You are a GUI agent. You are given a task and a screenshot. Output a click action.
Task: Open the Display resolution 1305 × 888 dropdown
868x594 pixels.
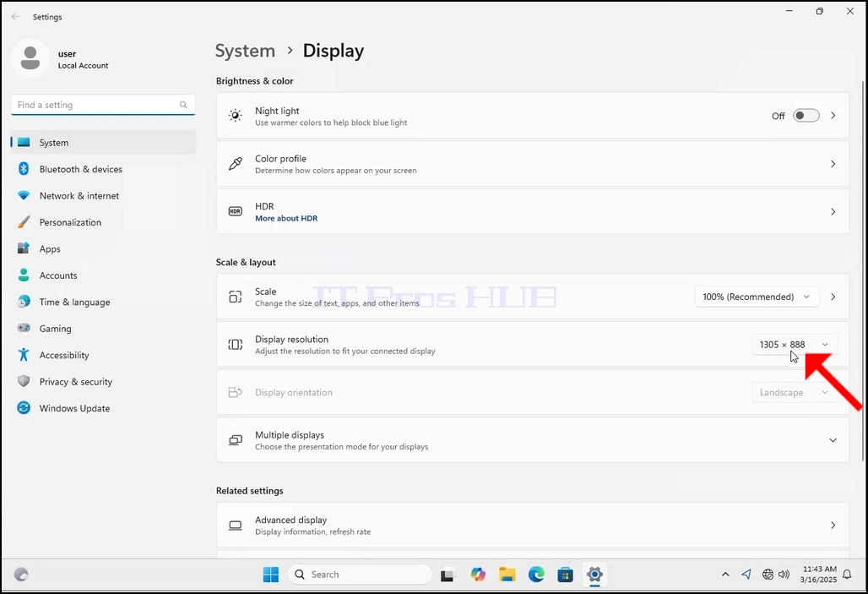click(x=795, y=345)
